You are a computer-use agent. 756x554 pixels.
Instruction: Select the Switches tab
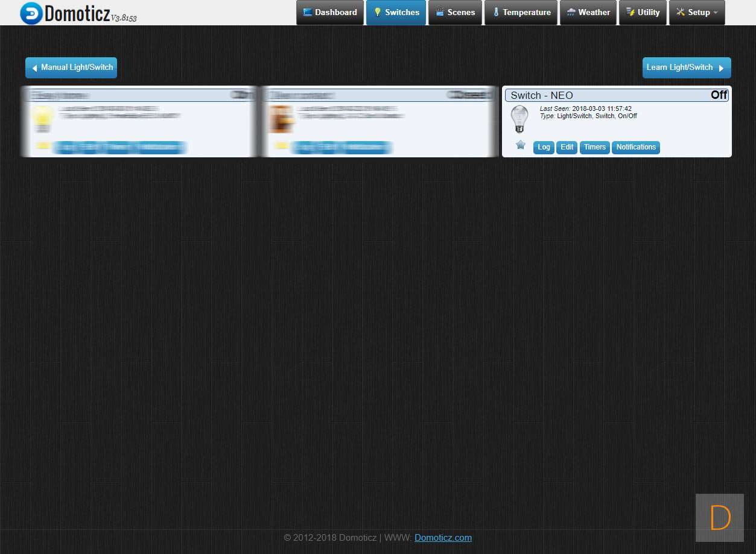[x=396, y=13]
